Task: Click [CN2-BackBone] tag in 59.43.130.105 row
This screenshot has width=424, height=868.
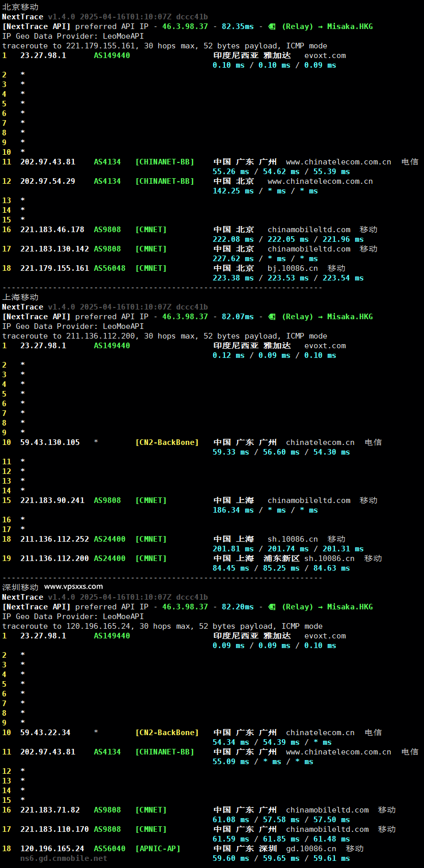Action: click(167, 442)
